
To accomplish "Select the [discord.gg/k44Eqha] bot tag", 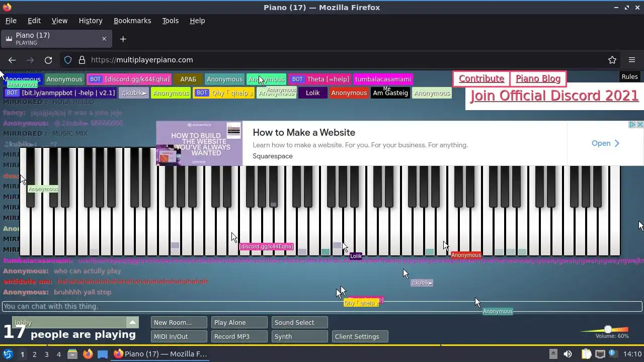I will point(129,79).
